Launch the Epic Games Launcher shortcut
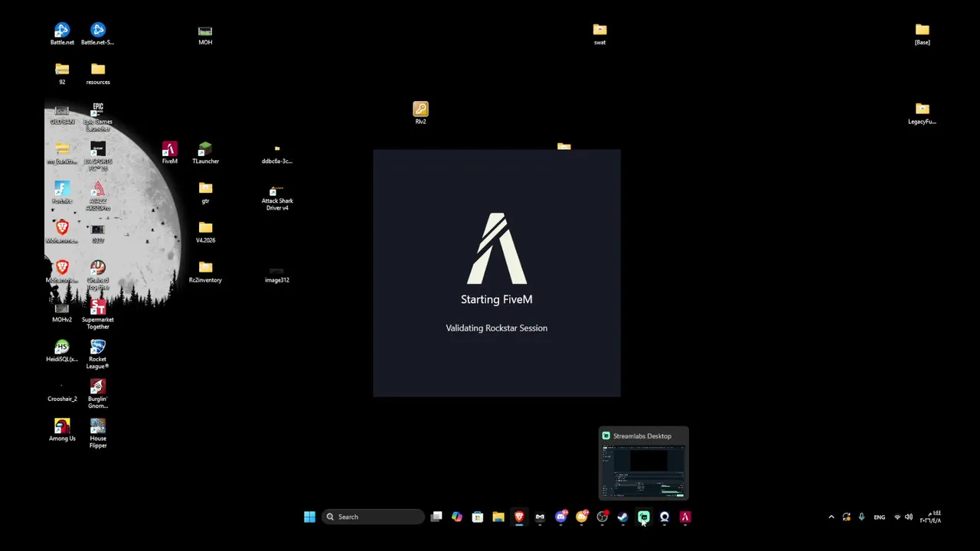Viewport: 980px width, 551px height. tap(98, 117)
